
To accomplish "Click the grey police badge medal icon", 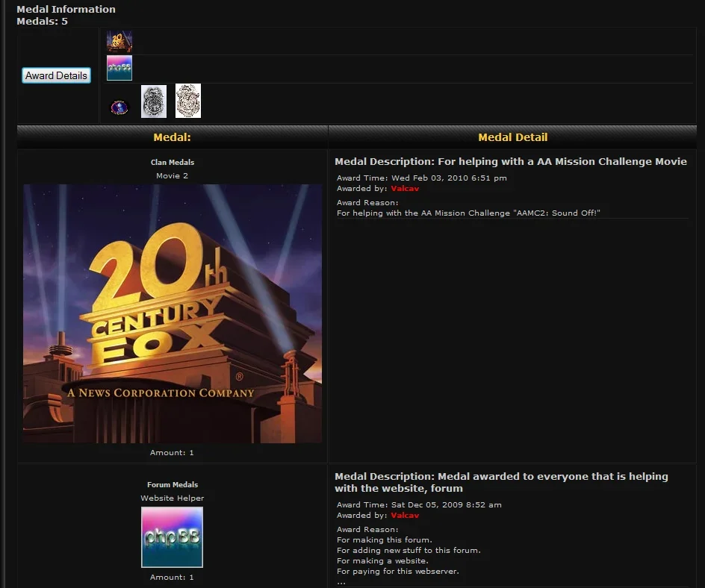I will [154, 101].
